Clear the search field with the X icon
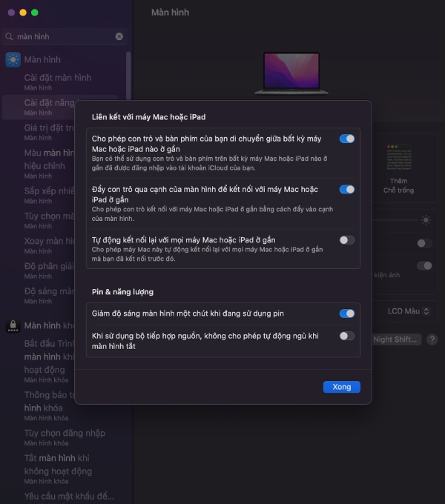This screenshot has height=504, width=445. coord(119,36)
